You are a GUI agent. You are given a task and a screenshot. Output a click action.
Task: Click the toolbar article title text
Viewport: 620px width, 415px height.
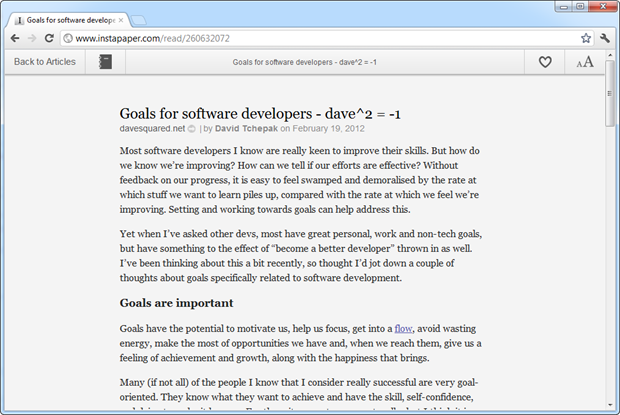coord(304,62)
